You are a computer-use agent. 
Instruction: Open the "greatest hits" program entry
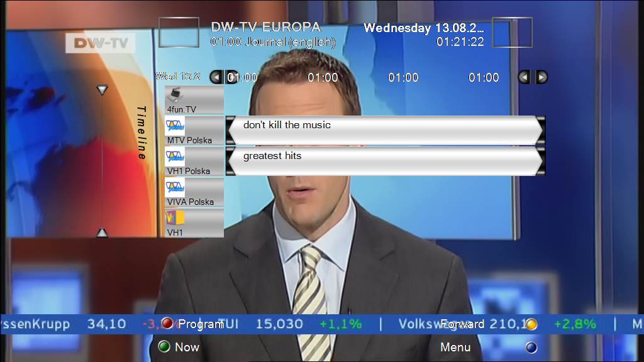point(385,162)
